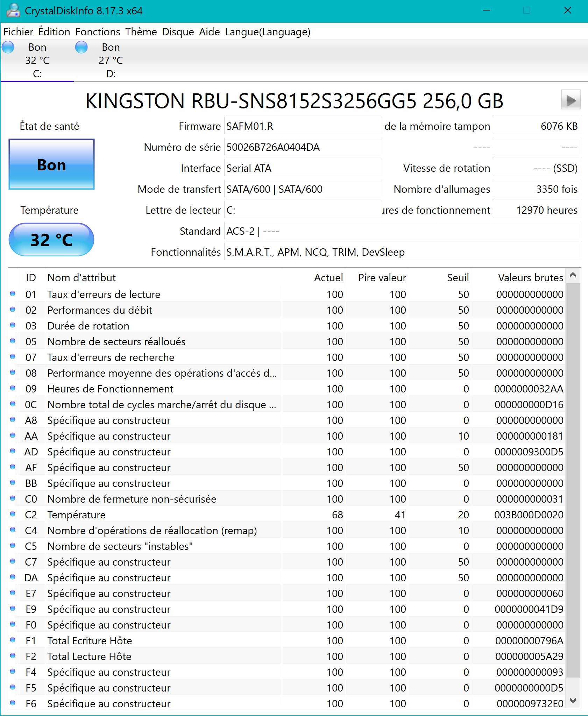This screenshot has width=588, height=716.
Task: Click the attribute list vertical scrollbar thumb
Action: (x=573, y=480)
